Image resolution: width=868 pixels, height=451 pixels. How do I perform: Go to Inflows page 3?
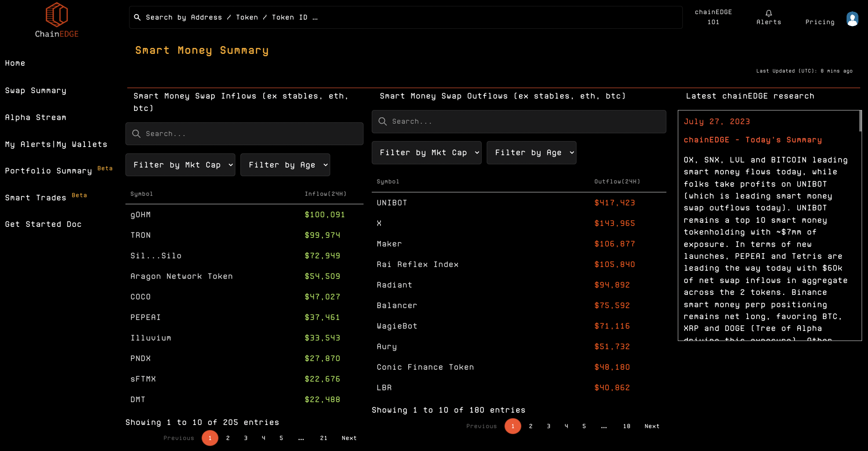246,438
